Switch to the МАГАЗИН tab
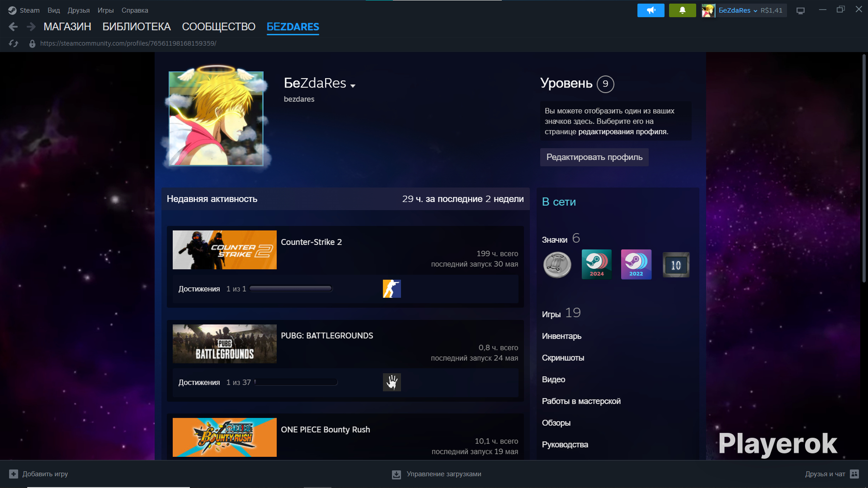Image resolution: width=868 pixels, height=488 pixels. 67,27
